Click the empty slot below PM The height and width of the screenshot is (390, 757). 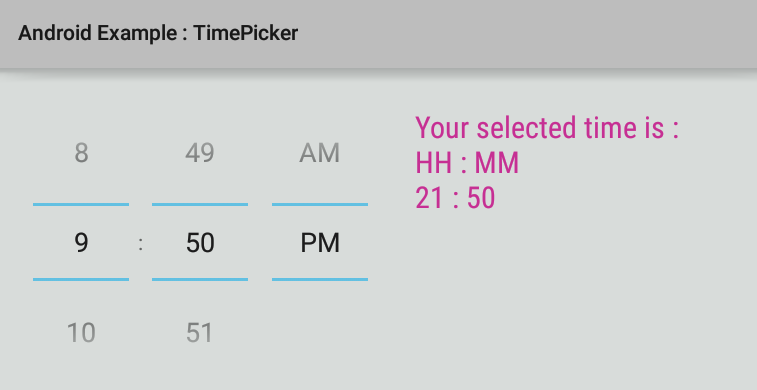[x=320, y=333]
